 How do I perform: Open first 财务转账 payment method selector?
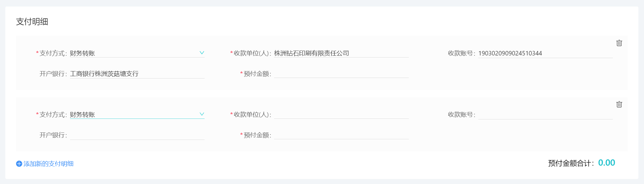point(137,53)
